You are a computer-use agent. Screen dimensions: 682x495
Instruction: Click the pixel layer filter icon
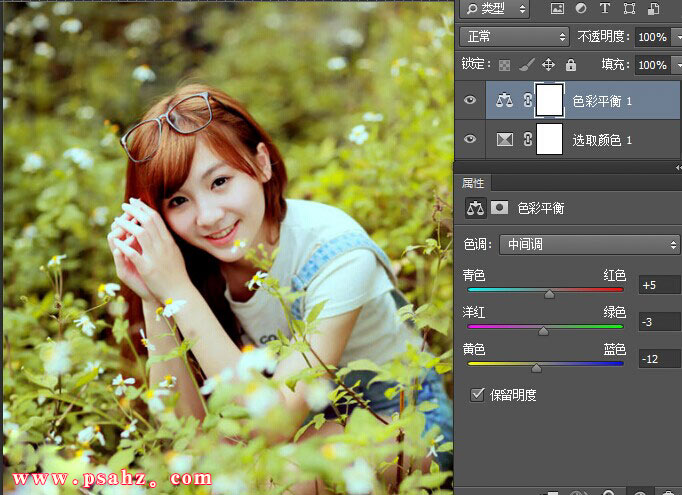[x=557, y=9]
